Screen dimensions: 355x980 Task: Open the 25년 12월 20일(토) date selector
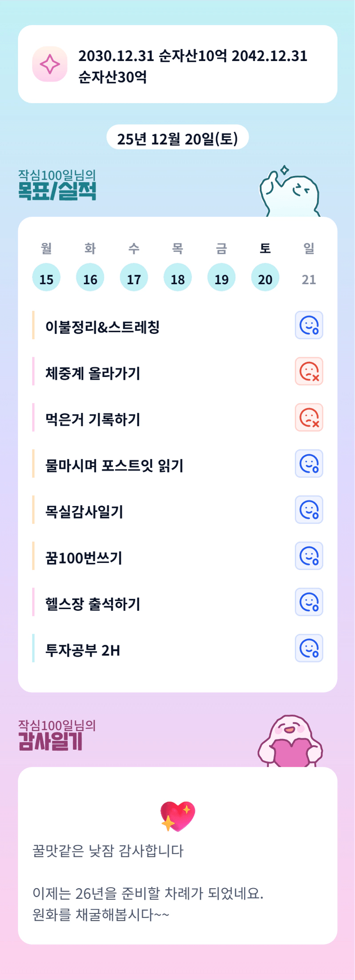pyautogui.click(x=177, y=138)
